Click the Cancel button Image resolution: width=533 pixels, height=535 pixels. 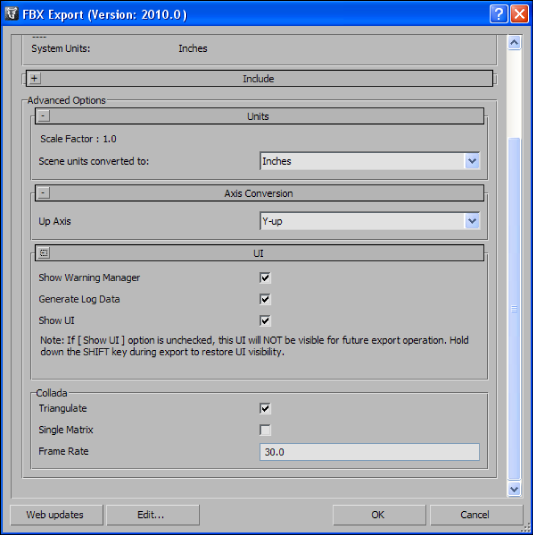[x=476, y=515]
